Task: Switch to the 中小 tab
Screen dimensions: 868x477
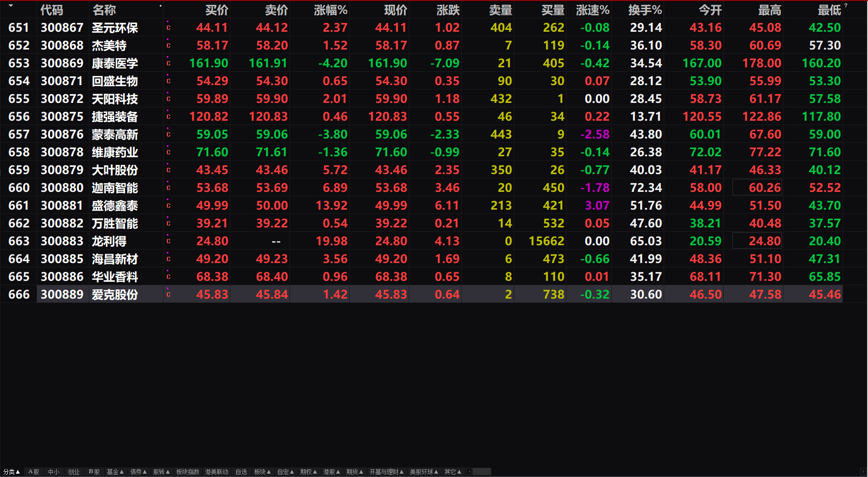Action: click(53, 472)
